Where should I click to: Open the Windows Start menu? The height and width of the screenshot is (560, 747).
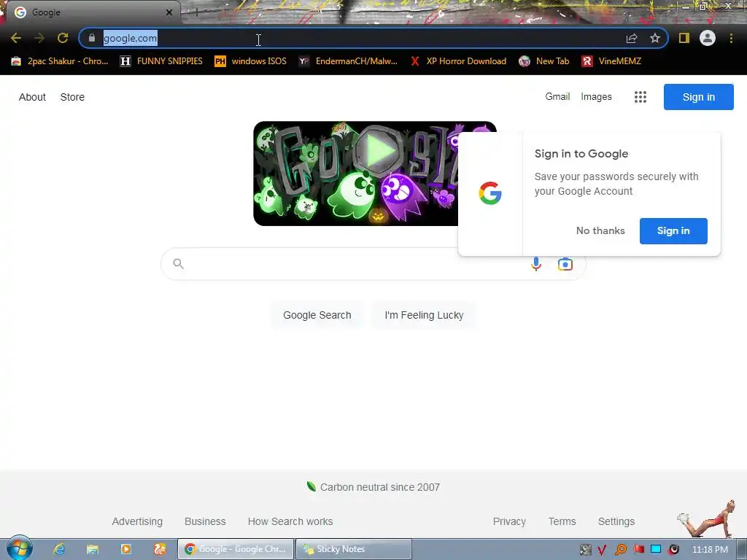tap(20, 548)
